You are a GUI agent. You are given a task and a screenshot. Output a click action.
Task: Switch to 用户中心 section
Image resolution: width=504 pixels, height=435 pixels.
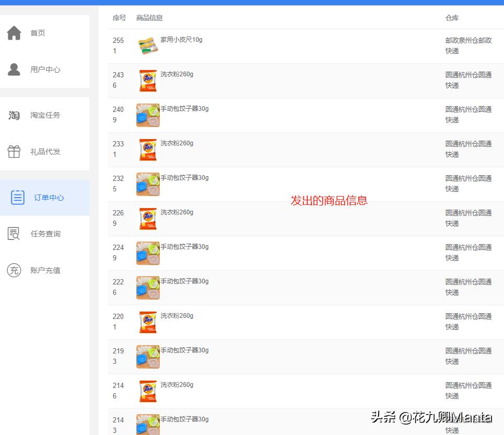[x=45, y=69]
